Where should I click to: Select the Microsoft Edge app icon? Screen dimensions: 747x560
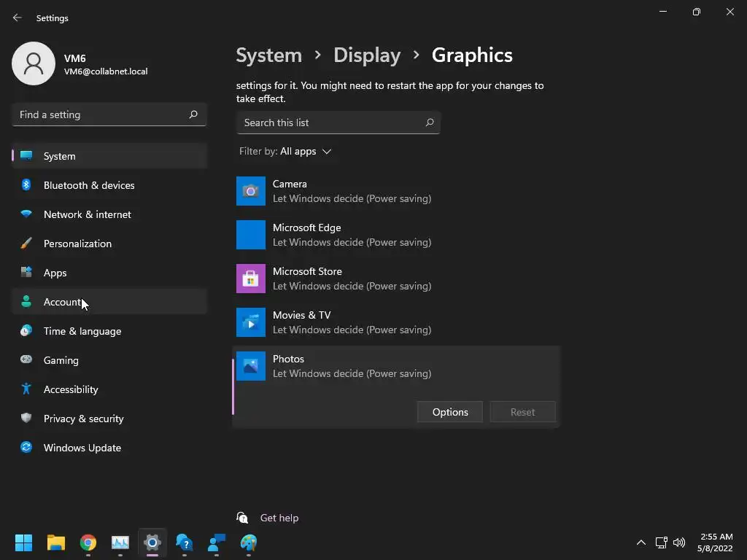251,235
